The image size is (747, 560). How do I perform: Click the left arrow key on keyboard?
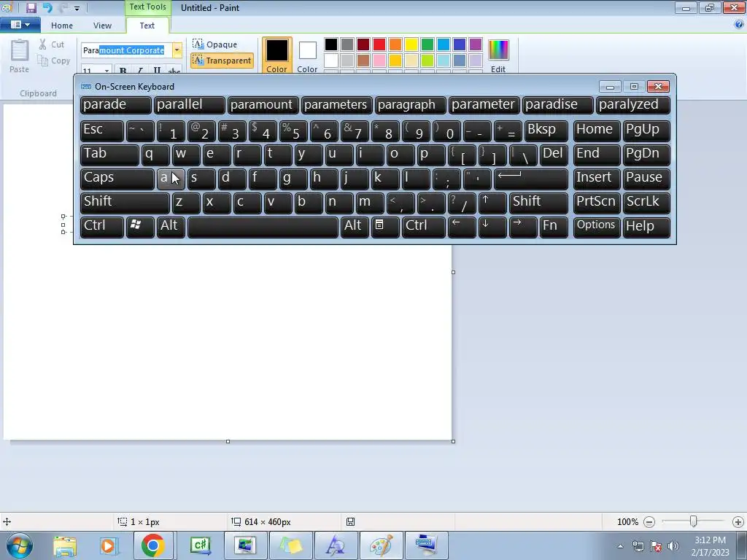coord(462,227)
